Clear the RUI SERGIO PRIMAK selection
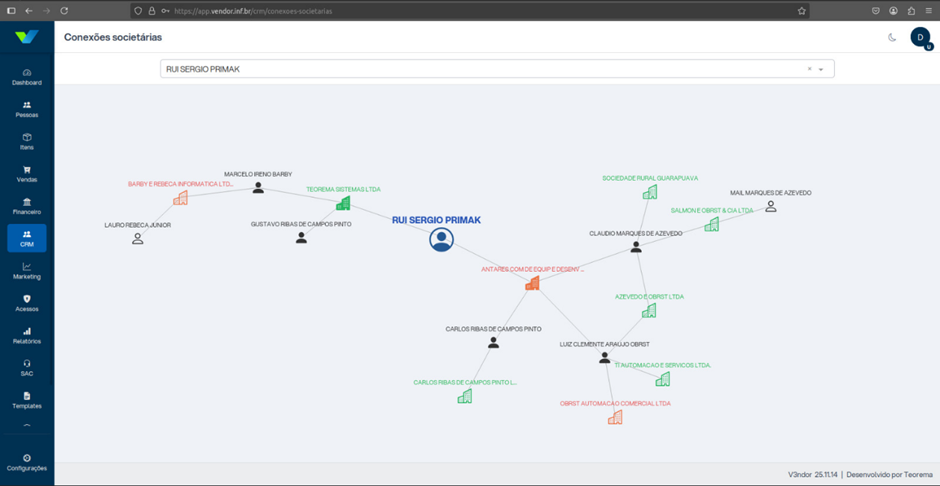The image size is (940, 486). pos(809,69)
